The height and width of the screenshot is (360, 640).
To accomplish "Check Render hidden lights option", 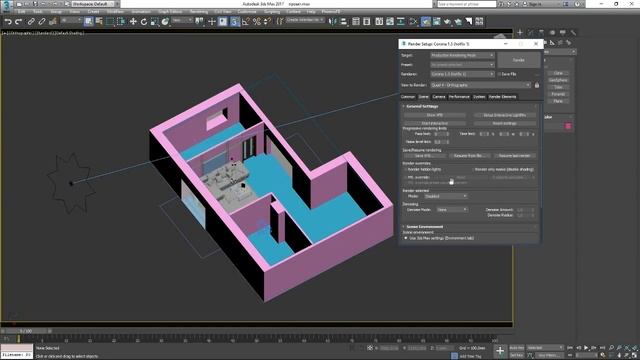I will click(x=406, y=169).
